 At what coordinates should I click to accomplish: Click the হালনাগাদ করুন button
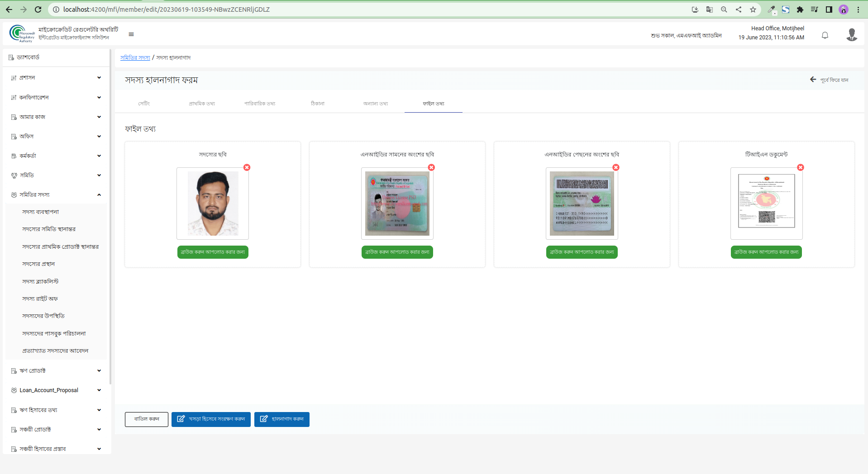point(282,419)
